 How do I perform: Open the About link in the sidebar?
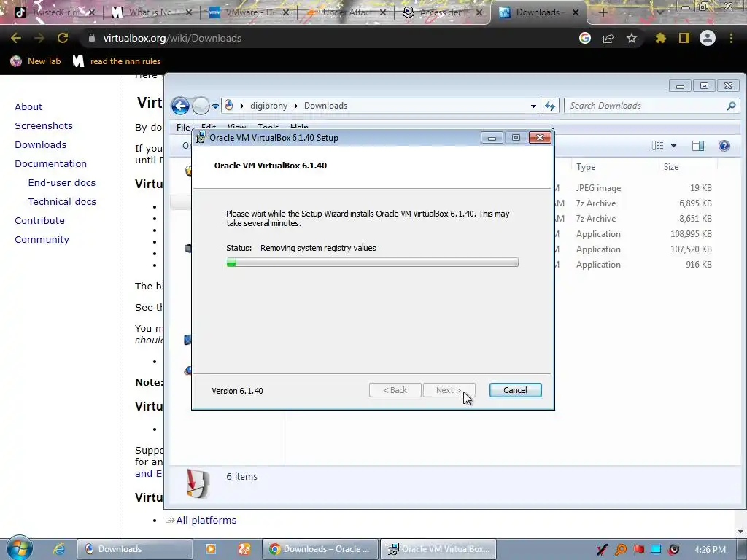(x=28, y=106)
